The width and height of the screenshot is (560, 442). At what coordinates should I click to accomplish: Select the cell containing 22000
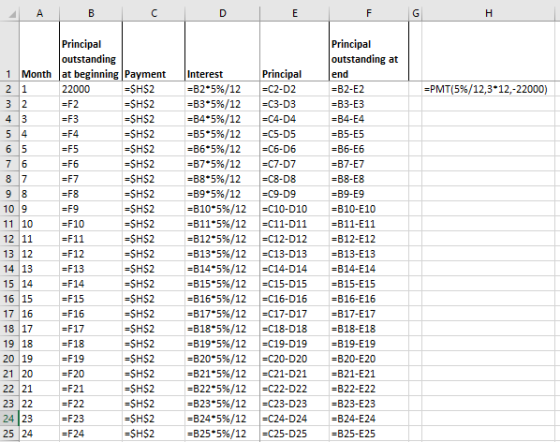click(91, 89)
